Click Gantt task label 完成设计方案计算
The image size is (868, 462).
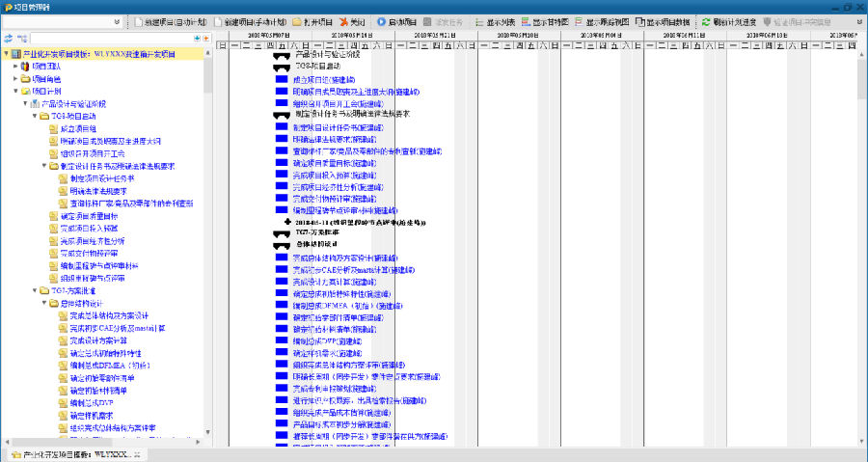(335, 282)
